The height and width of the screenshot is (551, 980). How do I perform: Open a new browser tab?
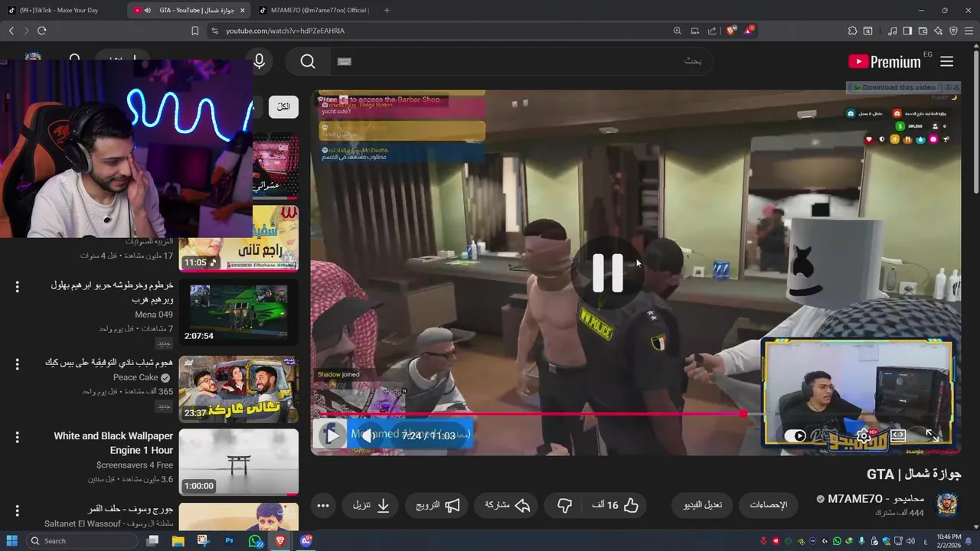coord(387,10)
